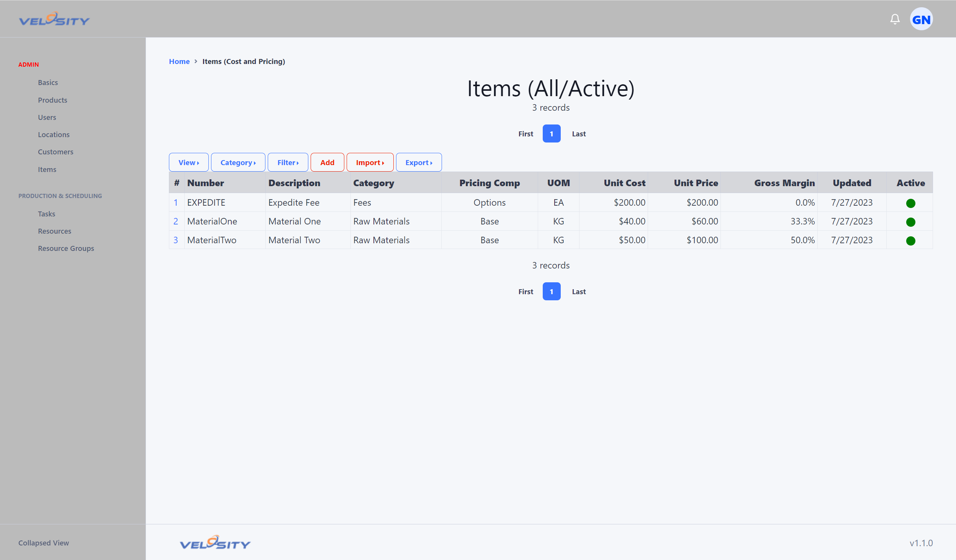The image size is (956, 560).
Task: Open the Category dropdown button
Action: [x=238, y=162]
